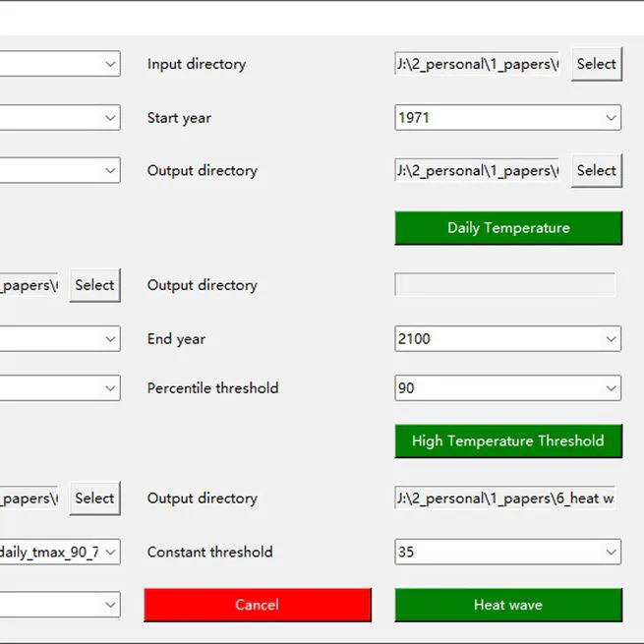Expand the Constant threshold dropdown showing 35
The width and height of the screenshot is (644, 644).
[507, 553]
